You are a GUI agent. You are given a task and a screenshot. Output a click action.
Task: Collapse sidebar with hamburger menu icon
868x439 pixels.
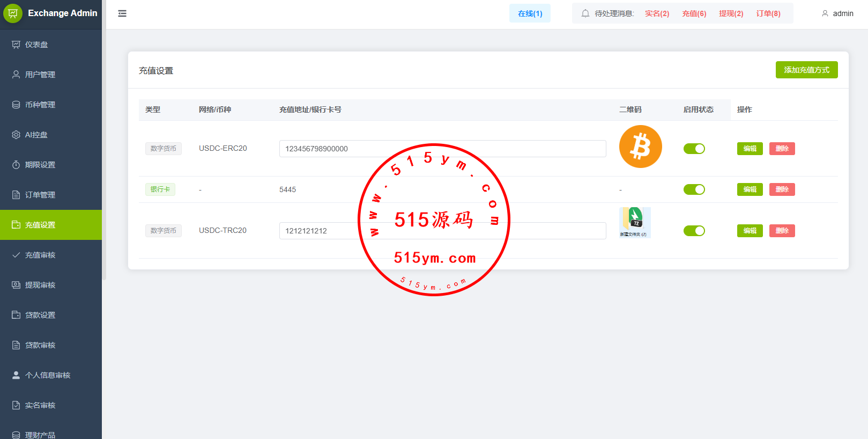tap(122, 13)
